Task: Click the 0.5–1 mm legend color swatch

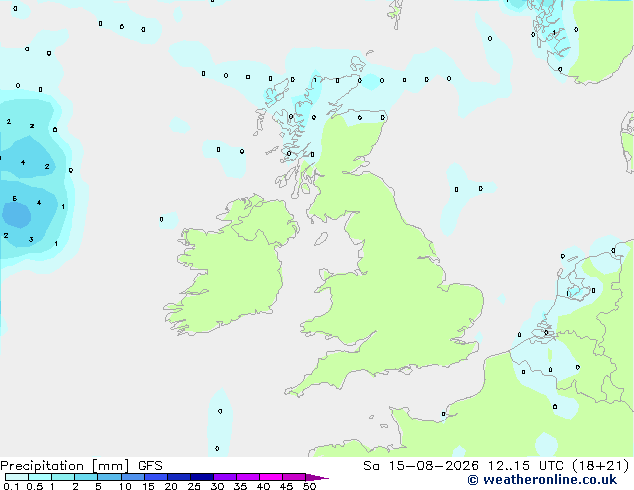Action: (x=40, y=477)
